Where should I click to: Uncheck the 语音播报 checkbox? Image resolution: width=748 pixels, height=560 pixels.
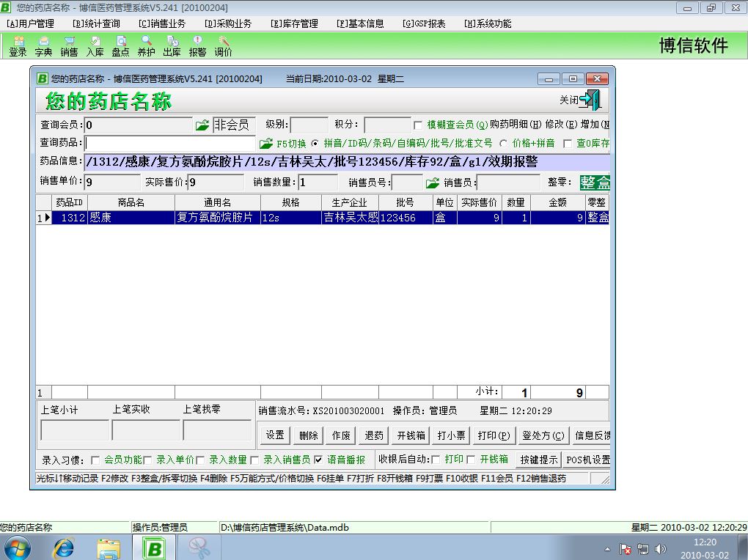(318, 460)
